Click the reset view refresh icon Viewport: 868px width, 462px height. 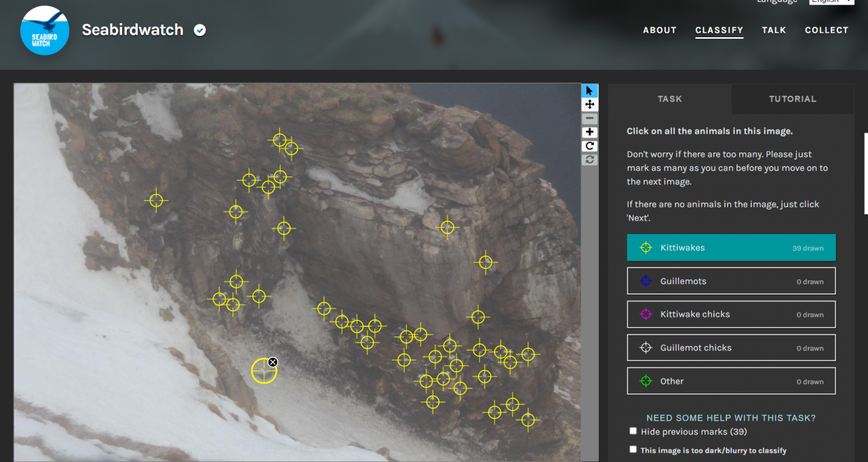(x=590, y=159)
